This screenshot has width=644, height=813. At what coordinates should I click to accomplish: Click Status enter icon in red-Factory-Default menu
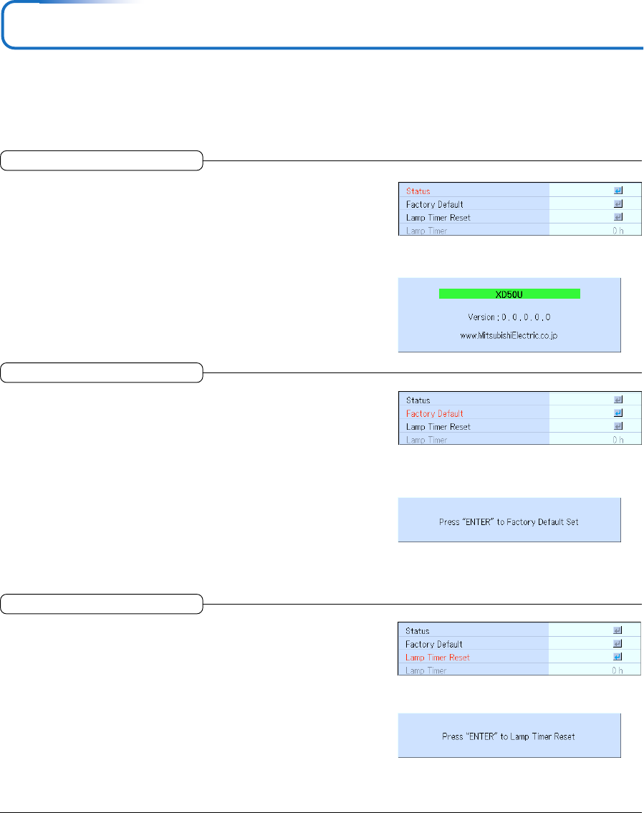click(x=617, y=400)
